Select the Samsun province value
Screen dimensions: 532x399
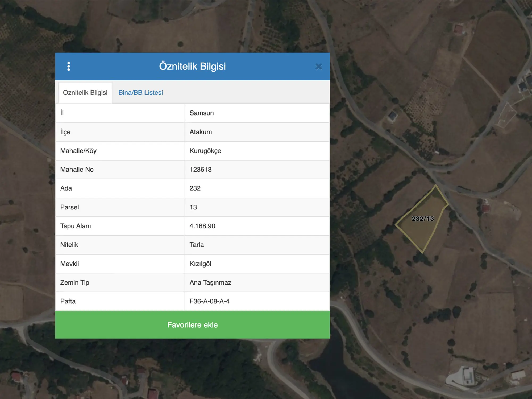click(x=202, y=113)
